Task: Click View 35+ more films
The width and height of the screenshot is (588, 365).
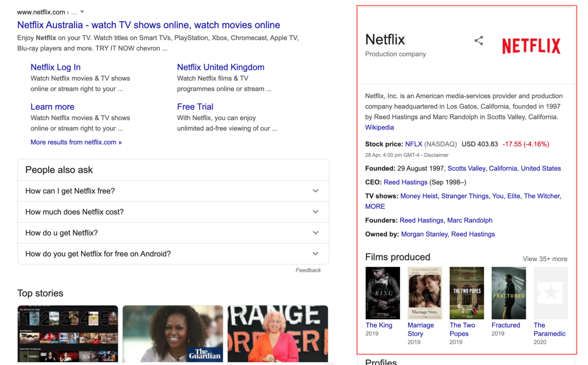Action: point(545,259)
